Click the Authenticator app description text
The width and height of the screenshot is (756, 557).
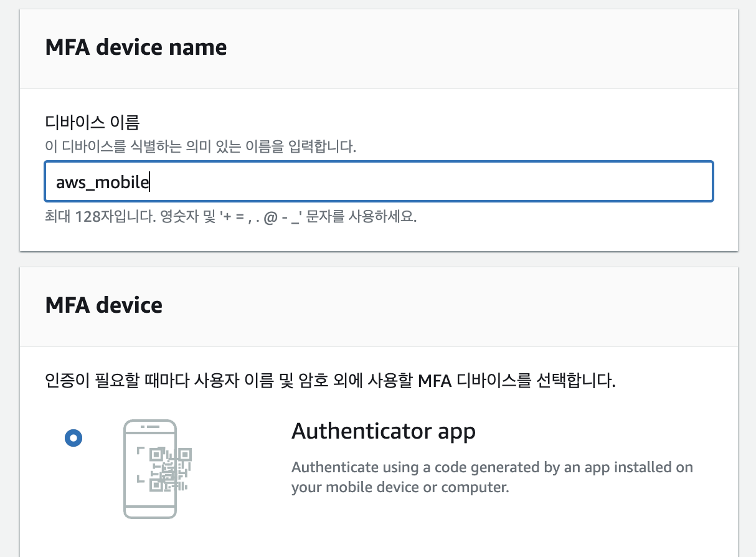coord(492,477)
